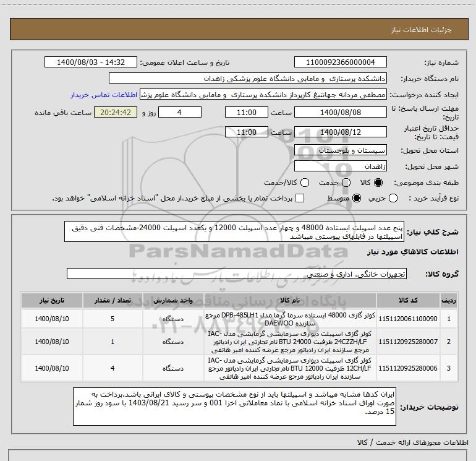
Task: Click the اطلاعات کالاهای مورد نیاز heading
Action: point(412,252)
